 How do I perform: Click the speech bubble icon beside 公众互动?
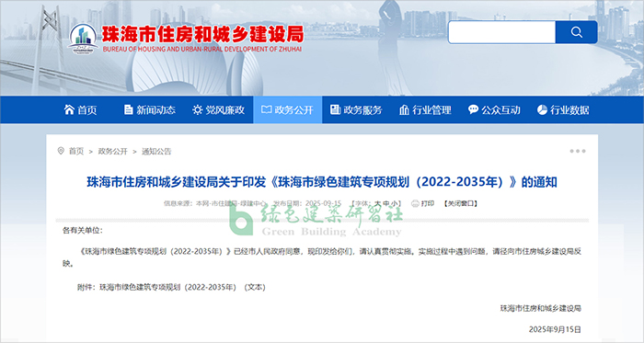(x=473, y=109)
